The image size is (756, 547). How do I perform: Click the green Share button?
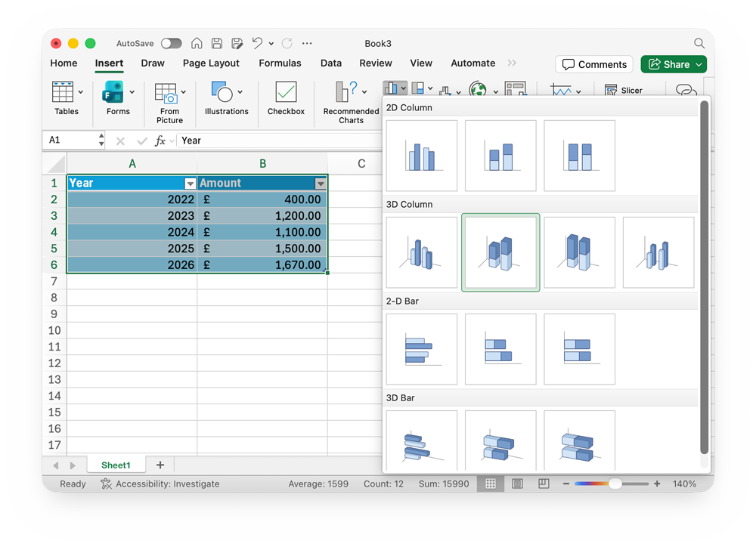(673, 64)
